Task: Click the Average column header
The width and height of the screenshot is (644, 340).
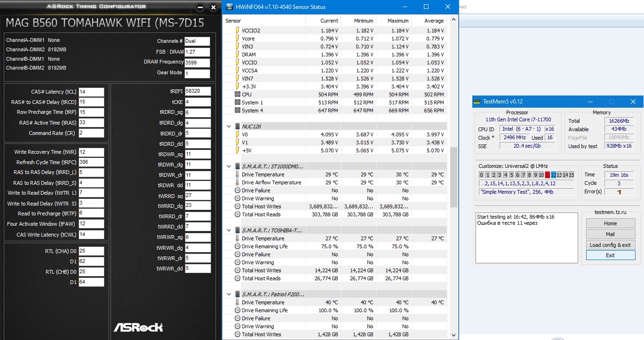Action: (429, 21)
